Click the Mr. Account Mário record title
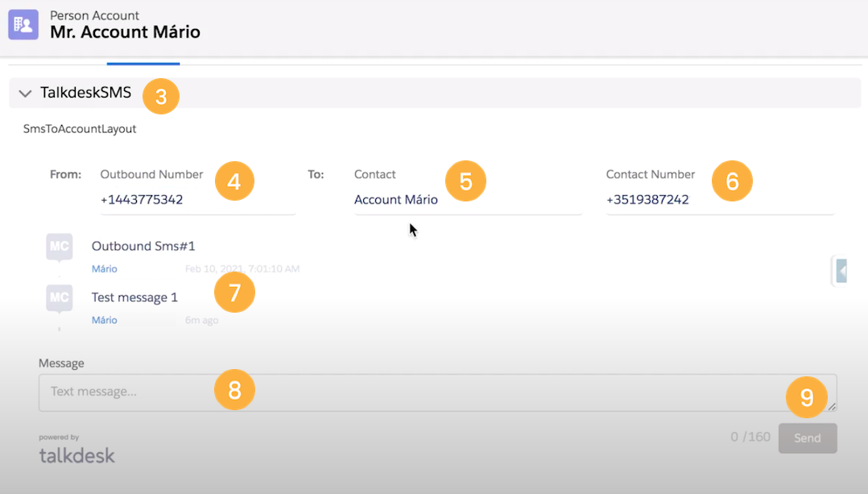Viewport: 868px width, 494px height. coord(125,32)
